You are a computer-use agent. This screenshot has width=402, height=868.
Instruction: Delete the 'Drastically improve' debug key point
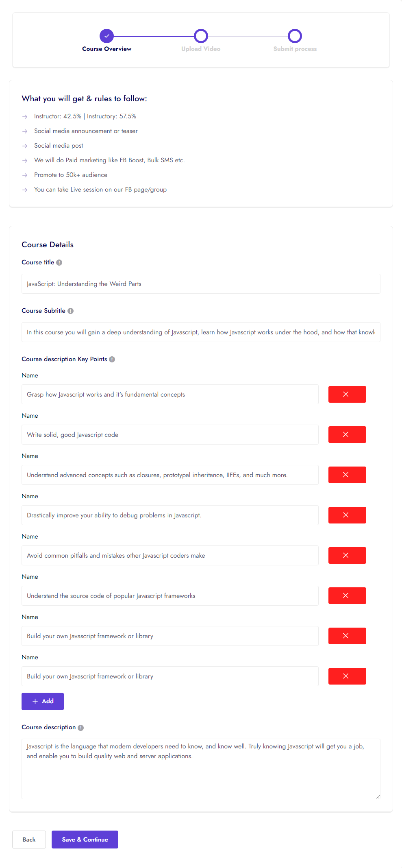(x=347, y=515)
